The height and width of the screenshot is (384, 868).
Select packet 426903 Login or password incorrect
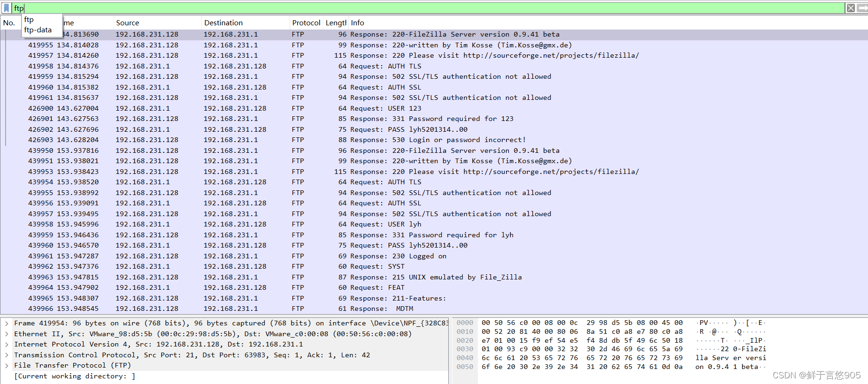pos(434,140)
